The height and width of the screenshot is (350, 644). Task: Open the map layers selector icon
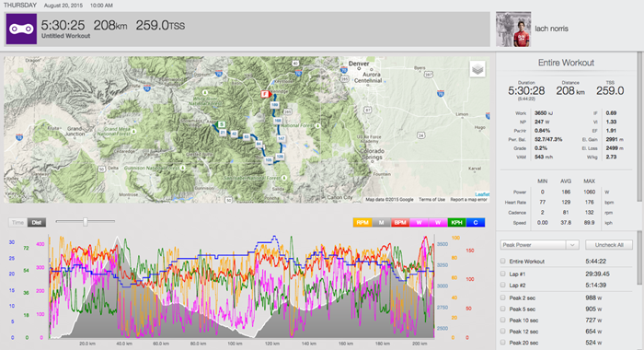pyautogui.click(x=477, y=69)
